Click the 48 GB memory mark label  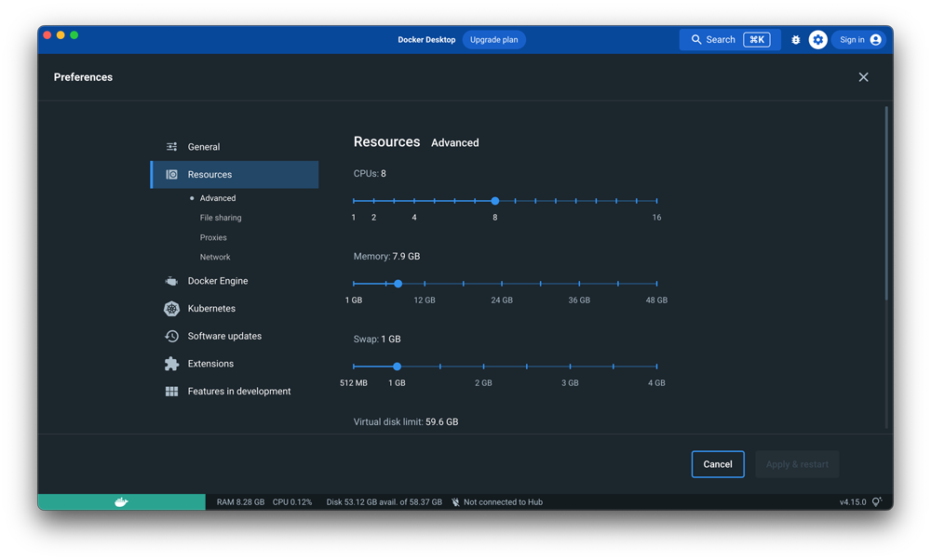tap(656, 300)
